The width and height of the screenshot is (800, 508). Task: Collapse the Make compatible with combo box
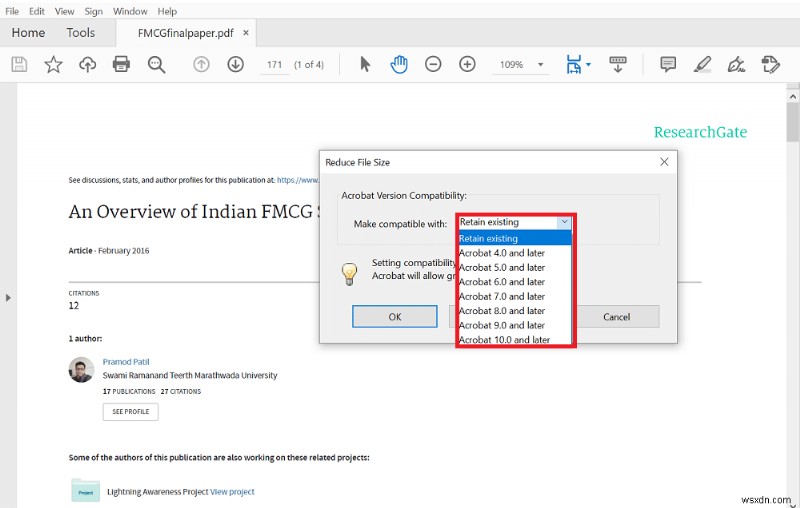(564, 222)
